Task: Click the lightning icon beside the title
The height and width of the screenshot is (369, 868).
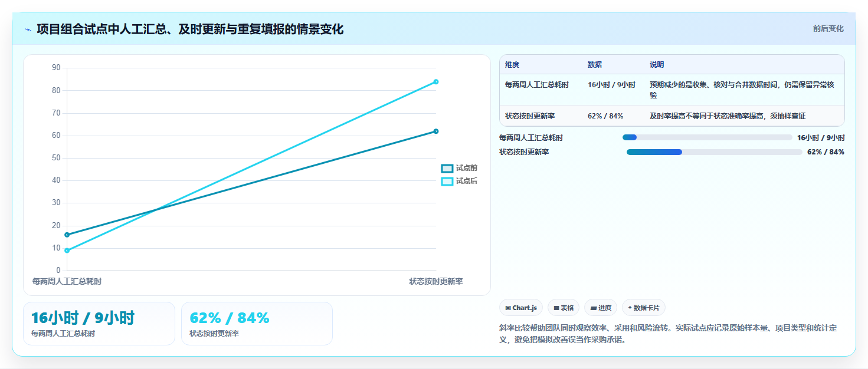Action: point(28,29)
